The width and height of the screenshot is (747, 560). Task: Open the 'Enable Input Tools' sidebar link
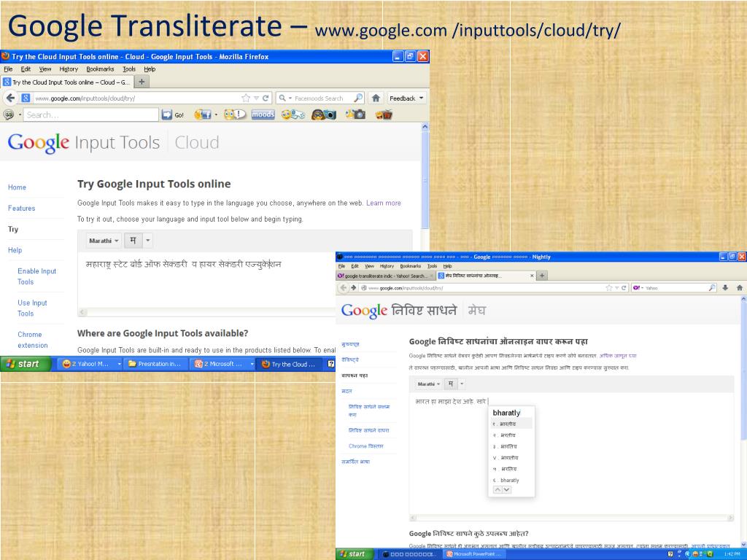coord(36,276)
